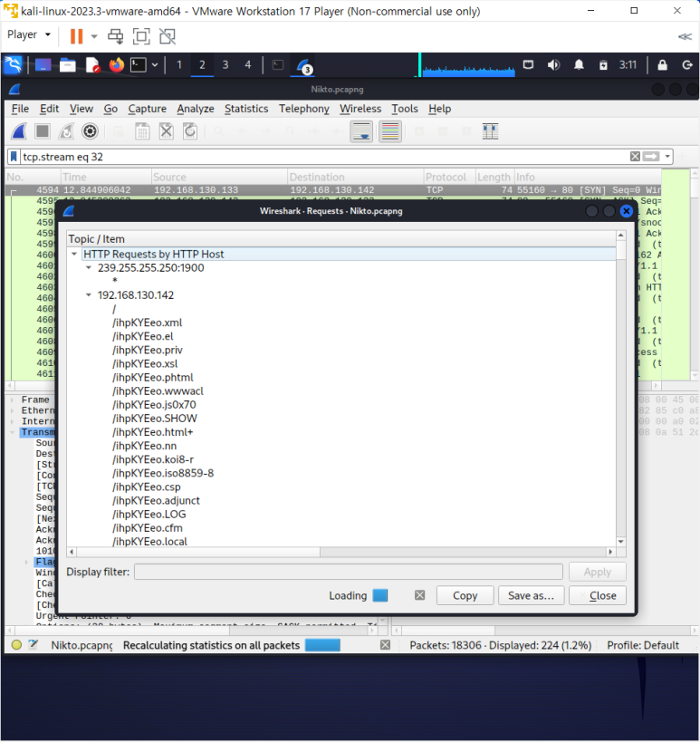Open the Analyze menu
The image size is (700, 742).
point(196,109)
